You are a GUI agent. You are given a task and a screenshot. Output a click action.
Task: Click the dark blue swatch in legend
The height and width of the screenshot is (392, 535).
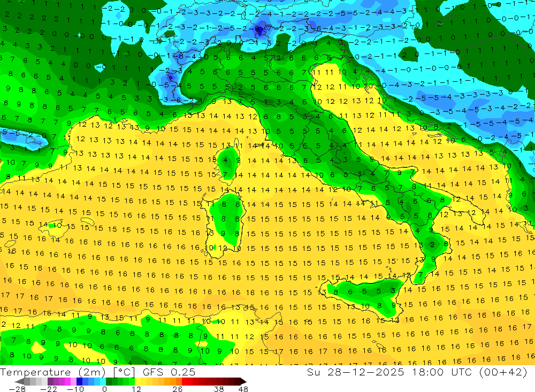point(80,382)
